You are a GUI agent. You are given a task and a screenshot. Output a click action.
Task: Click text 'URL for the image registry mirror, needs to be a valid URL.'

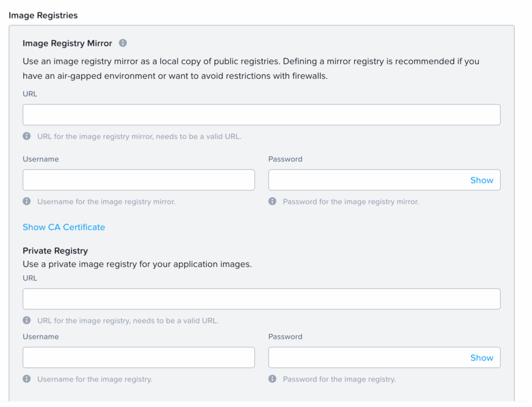[x=139, y=137]
